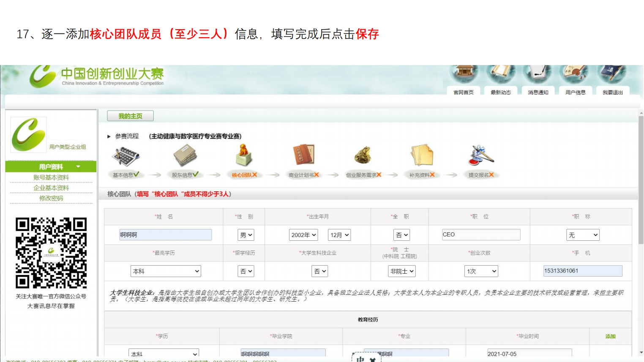Go to 用户信息 nav tab
Viewport: 644px width, 362px height.
(x=575, y=92)
